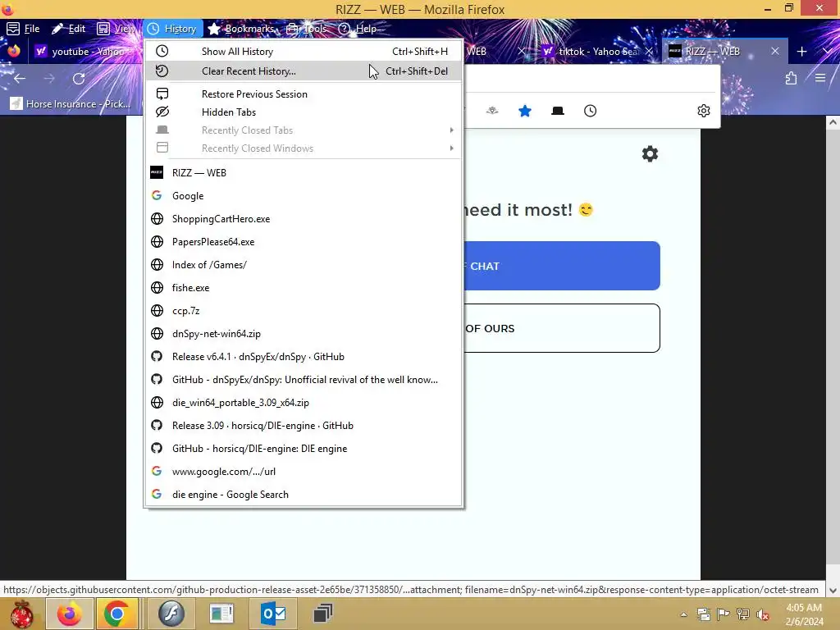The width and height of the screenshot is (840, 630).
Task: Expand Recently Closed Tabs submenu arrow
Action: click(x=452, y=130)
